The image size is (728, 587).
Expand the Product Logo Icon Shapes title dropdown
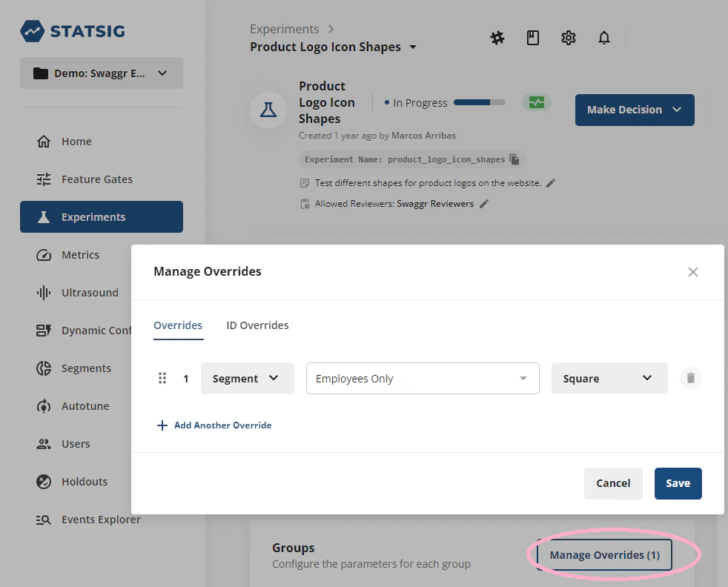click(x=413, y=47)
